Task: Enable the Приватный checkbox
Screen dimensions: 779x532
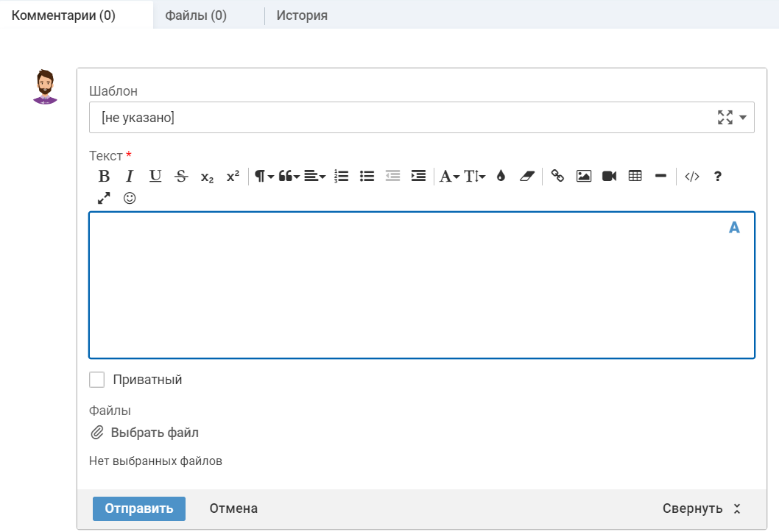Action: [x=96, y=380]
